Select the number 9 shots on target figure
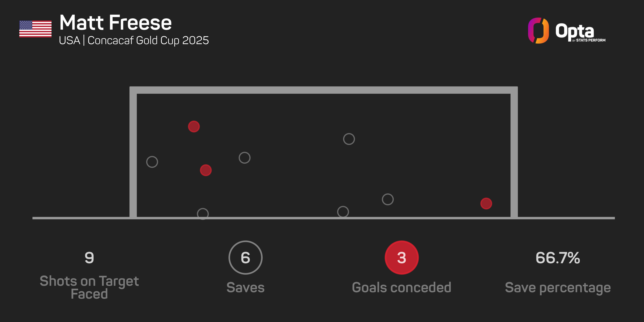Viewport: 644px width, 322px height. tap(89, 258)
